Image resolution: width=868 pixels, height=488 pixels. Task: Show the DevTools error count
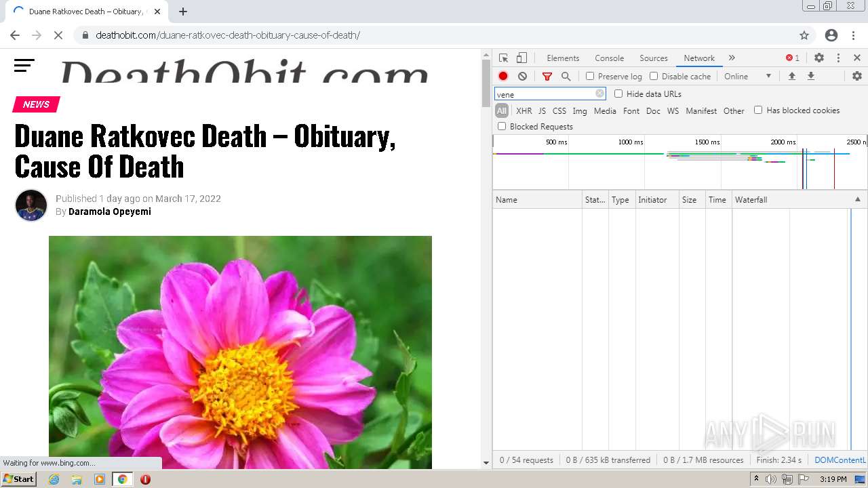(793, 58)
